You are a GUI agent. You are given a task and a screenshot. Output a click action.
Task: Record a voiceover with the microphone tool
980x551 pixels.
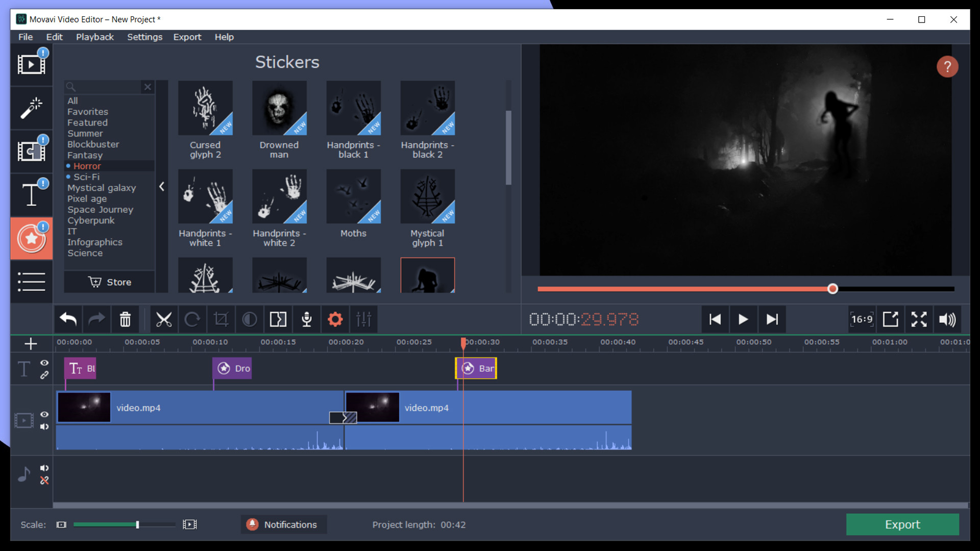[307, 319]
